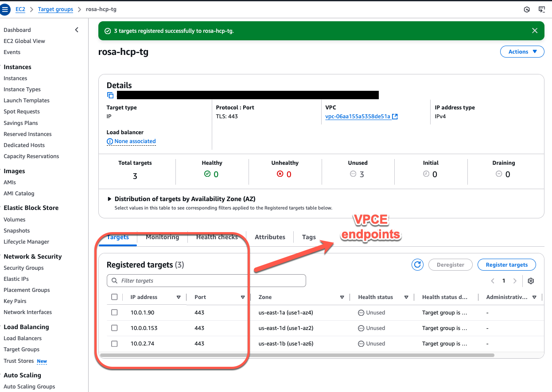The width and height of the screenshot is (552, 392).
Task: Open Key Pairs in sidebar
Action: tap(15, 301)
